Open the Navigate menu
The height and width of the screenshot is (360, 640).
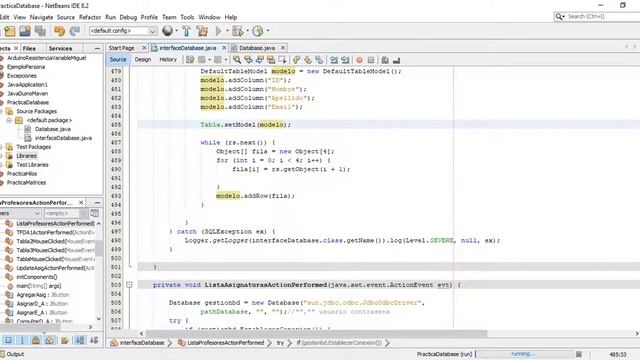point(41,17)
